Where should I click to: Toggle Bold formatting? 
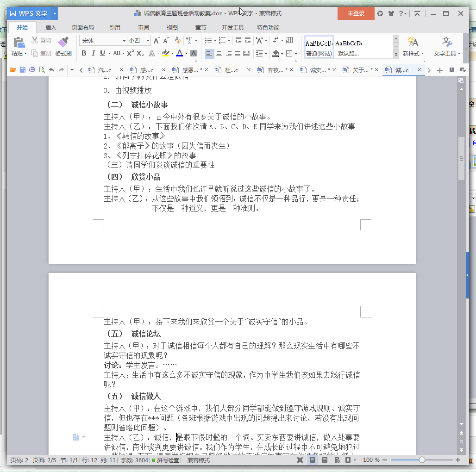tap(84, 53)
